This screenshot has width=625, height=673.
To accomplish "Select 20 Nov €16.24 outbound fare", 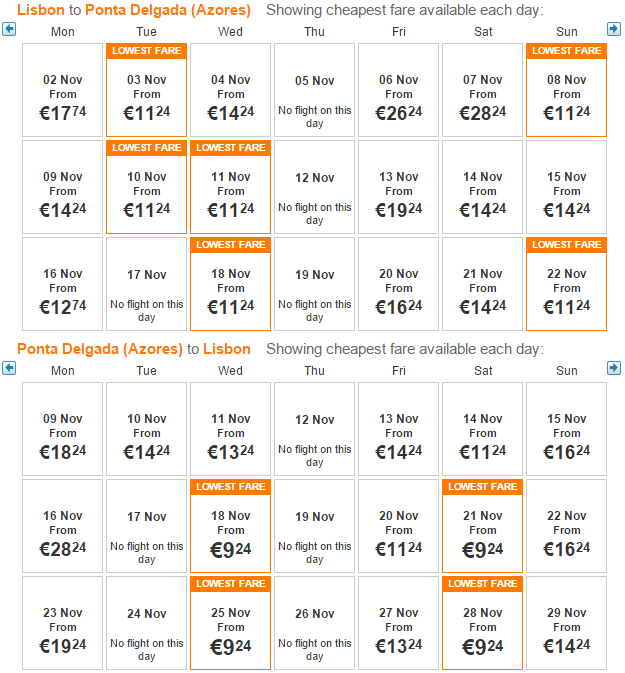I will coord(398,284).
